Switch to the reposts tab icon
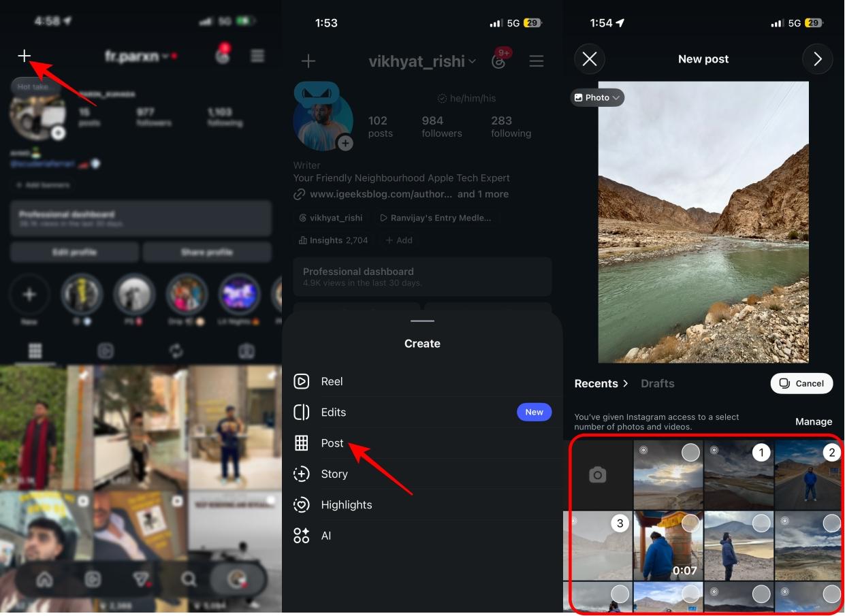Image resolution: width=845 pixels, height=616 pixels. (176, 351)
